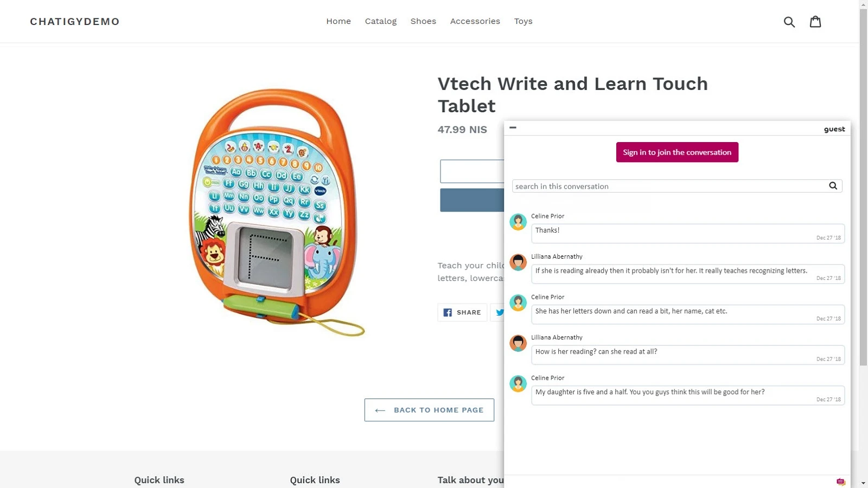Image resolution: width=868 pixels, height=488 pixels.
Task: Open the Catalog menu item
Action: tap(381, 21)
